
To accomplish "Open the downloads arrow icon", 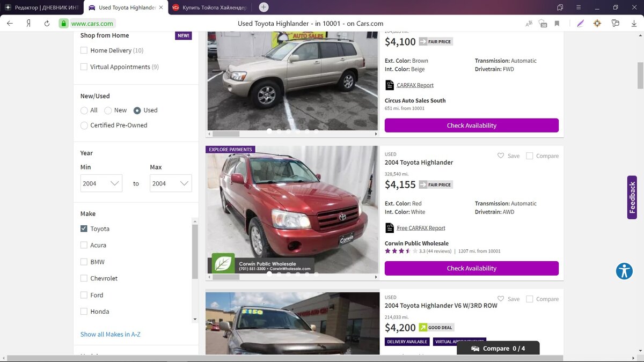I will pyautogui.click(x=633, y=23).
